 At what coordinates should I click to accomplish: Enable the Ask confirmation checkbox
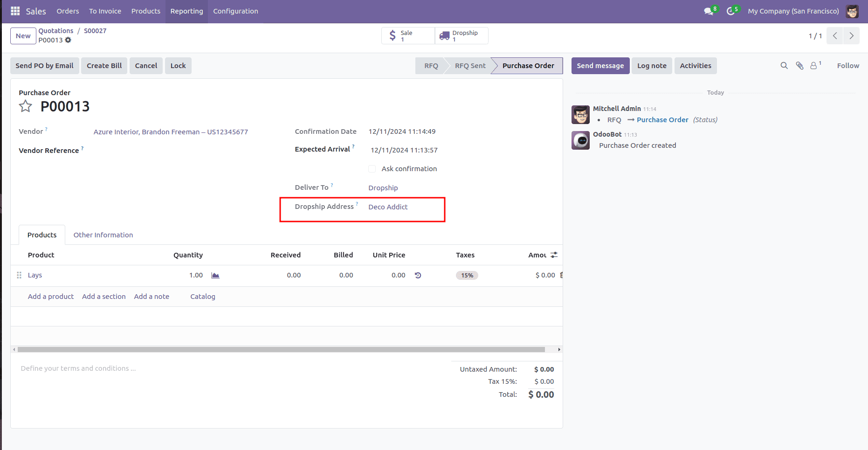click(x=372, y=168)
